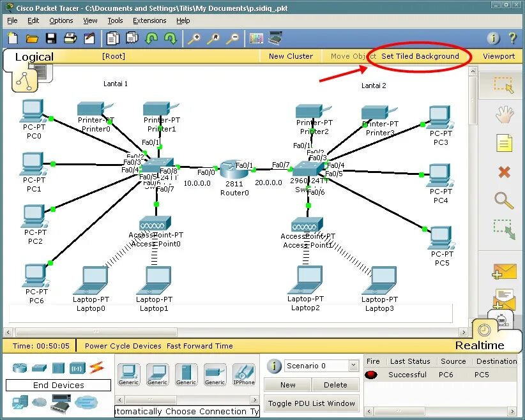Image resolution: width=525 pixels, height=420 pixels.
Task: Select the WAN Emulation cloud category icon
Action: pyautogui.click(x=39, y=402)
